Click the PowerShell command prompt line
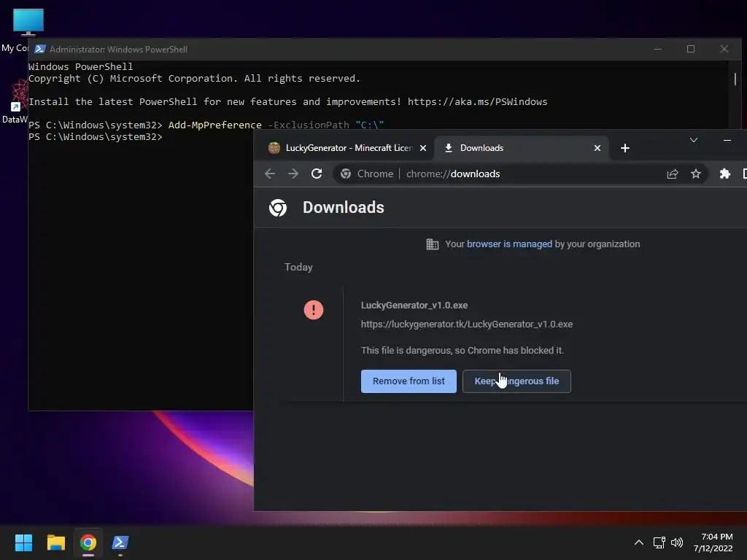747x560 pixels. tap(96, 136)
